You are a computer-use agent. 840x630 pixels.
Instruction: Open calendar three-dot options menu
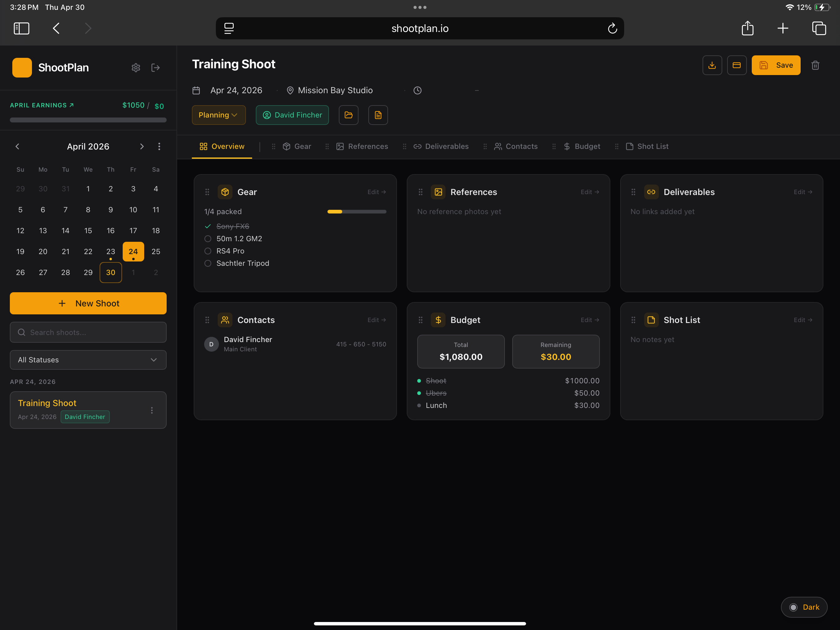(x=159, y=146)
